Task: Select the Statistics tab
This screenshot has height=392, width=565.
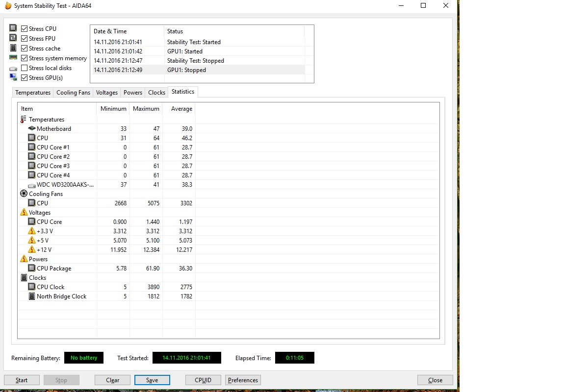Action: click(182, 92)
